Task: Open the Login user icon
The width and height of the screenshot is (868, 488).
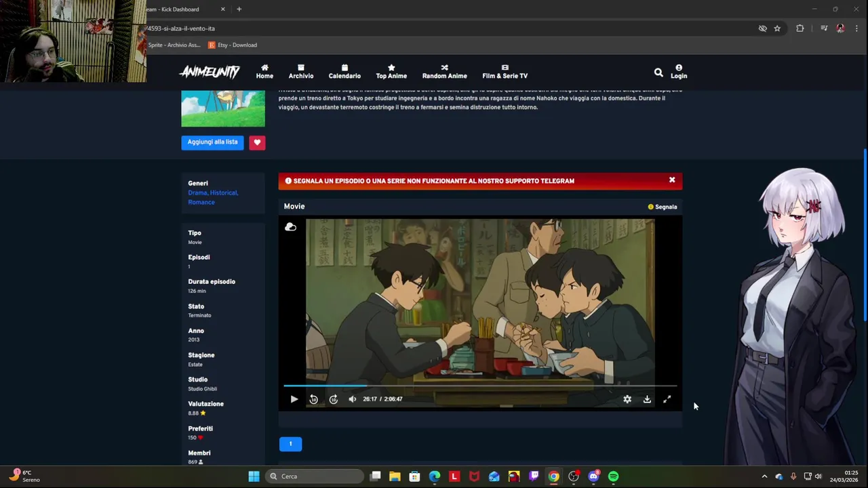Action: coord(679,72)
